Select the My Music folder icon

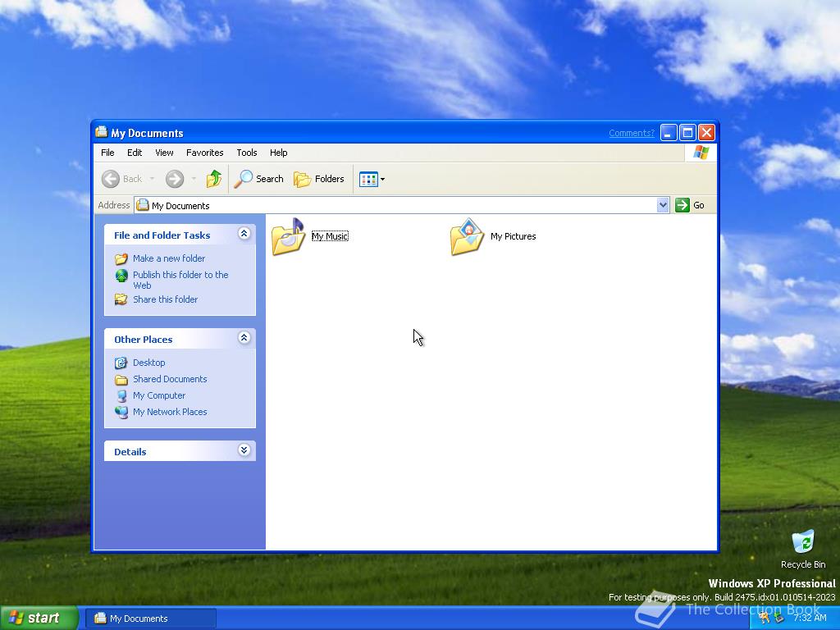(288, 237)
